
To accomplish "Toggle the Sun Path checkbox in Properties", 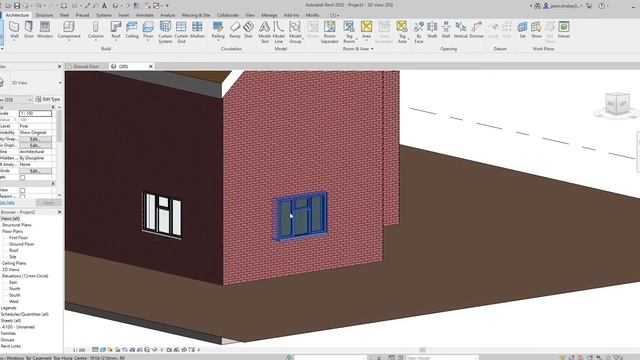I will pos(22,177).
